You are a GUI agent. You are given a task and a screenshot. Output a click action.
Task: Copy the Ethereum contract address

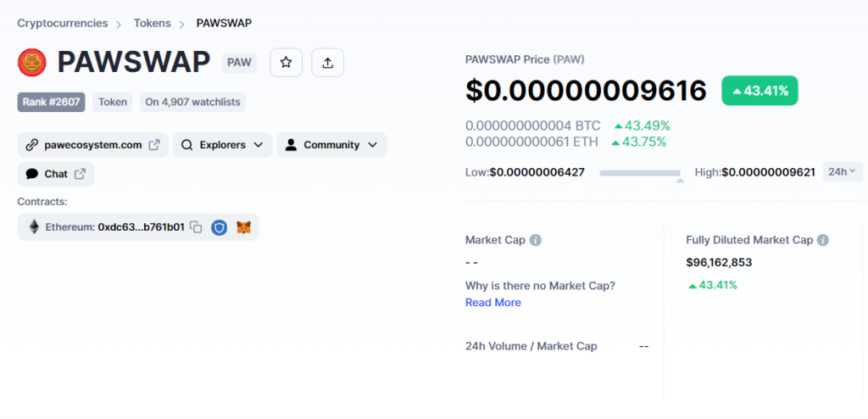(x=196, y=227)
